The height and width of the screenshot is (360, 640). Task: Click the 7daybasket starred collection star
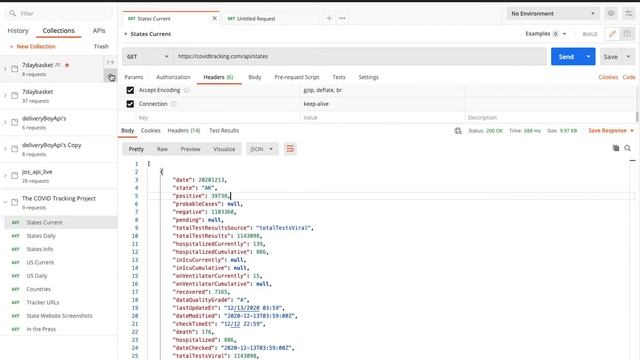click(67, 65)
